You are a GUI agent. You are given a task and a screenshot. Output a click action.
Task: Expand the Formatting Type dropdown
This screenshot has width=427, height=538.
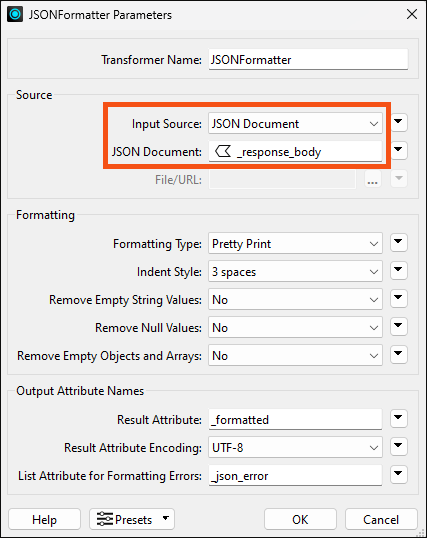[295, 244]
